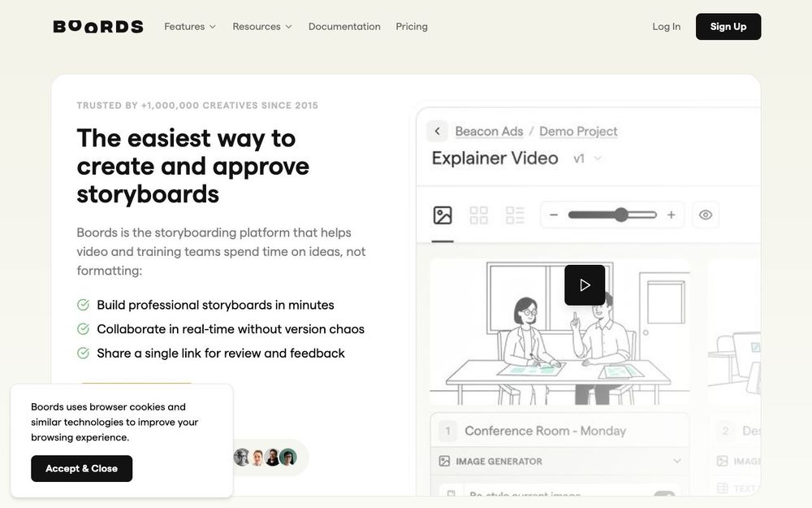Screen dimensions: 812x508
Task: Click the 'Collaborate in real-time' checkmark icon
Action: tap(83, 328)
